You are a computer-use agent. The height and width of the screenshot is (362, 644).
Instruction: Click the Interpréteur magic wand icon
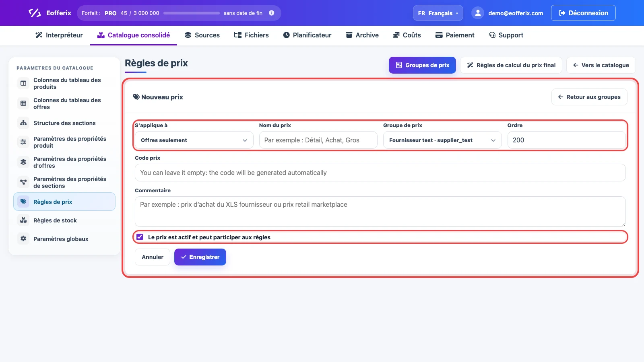(39, 35)
